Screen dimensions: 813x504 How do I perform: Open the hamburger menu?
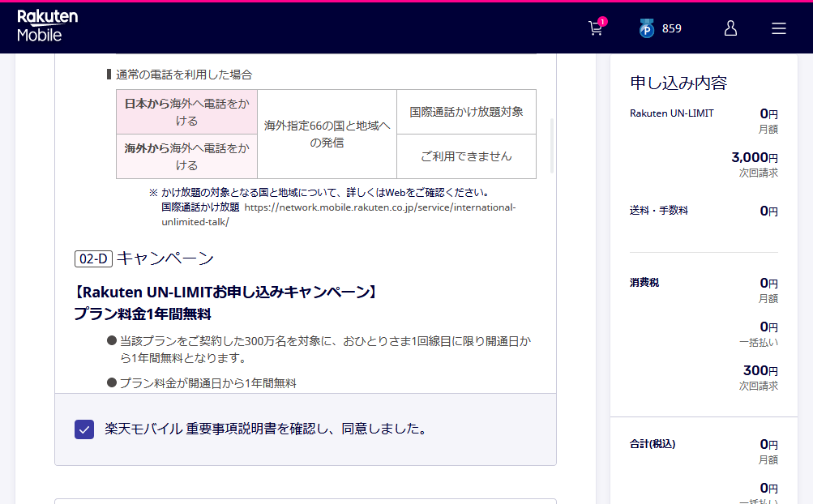779,28
